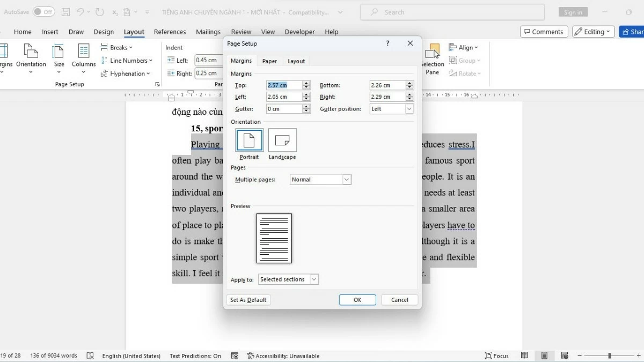Click the Page Setup dialog launcher arrow

pos(157,85)
